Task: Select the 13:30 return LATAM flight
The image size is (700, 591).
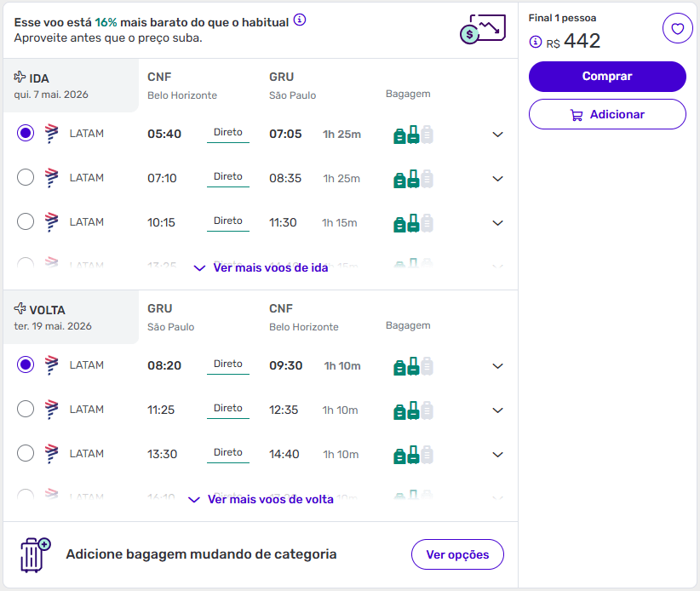Action: (26, 454)
